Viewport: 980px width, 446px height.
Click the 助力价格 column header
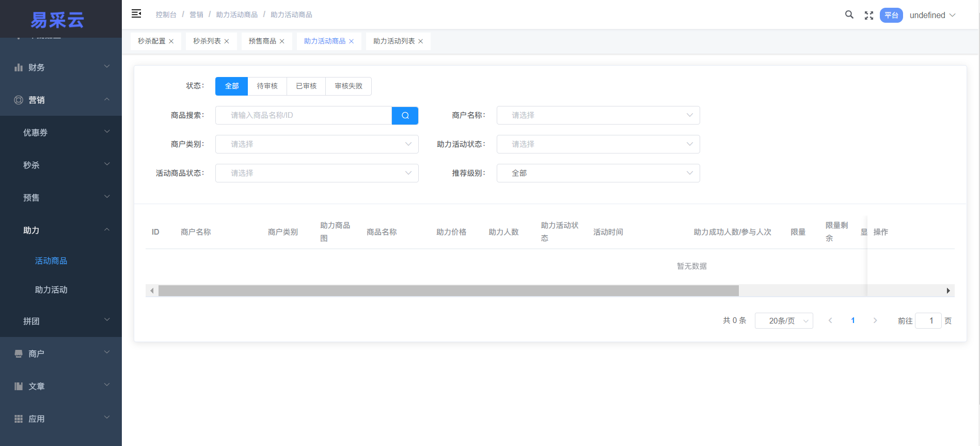coord(451,232)
